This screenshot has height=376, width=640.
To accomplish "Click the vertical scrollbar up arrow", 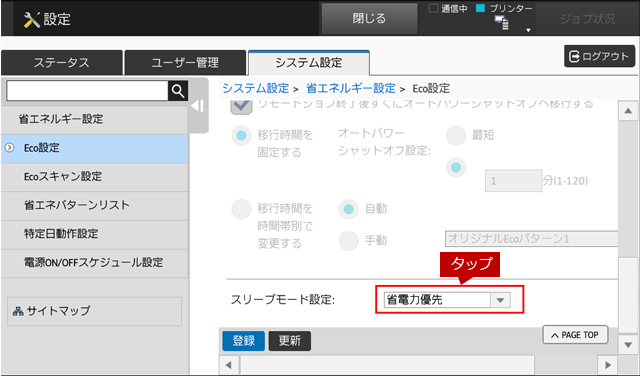I will pyautogui.click(x=628, y=112).
